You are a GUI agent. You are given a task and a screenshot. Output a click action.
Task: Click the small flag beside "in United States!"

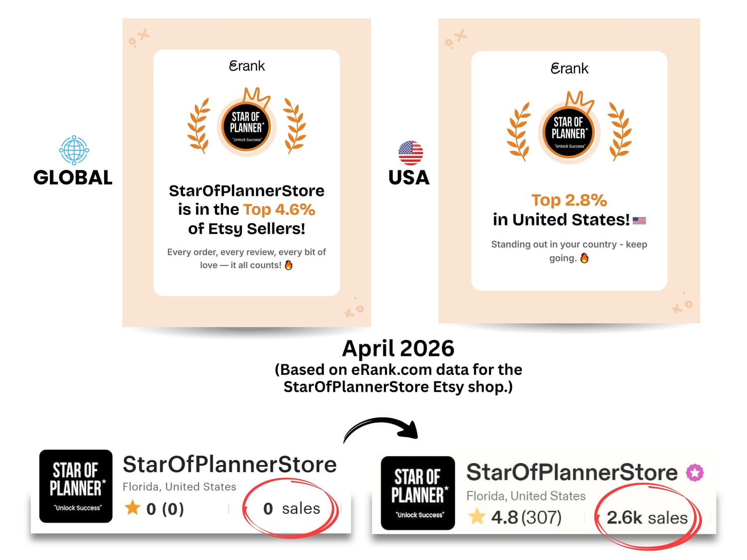pos(639,220)
